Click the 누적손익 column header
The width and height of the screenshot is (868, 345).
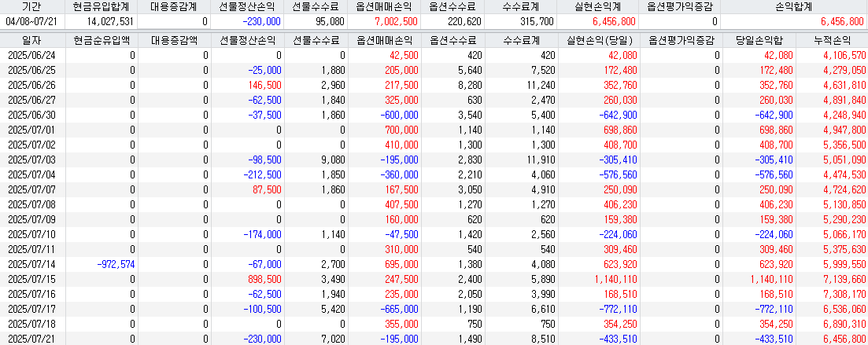tap(832, 40)
